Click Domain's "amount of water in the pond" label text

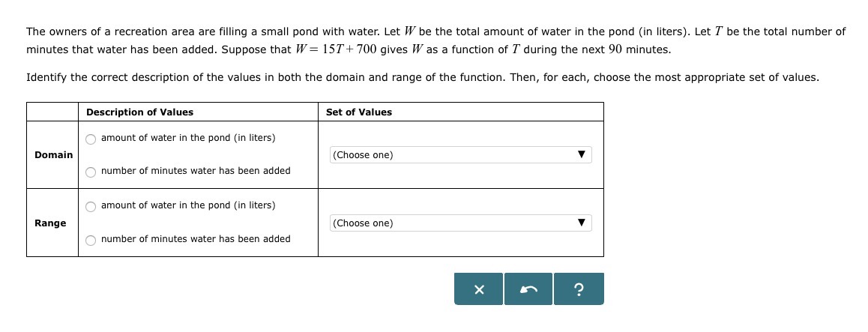click(188, 138)
